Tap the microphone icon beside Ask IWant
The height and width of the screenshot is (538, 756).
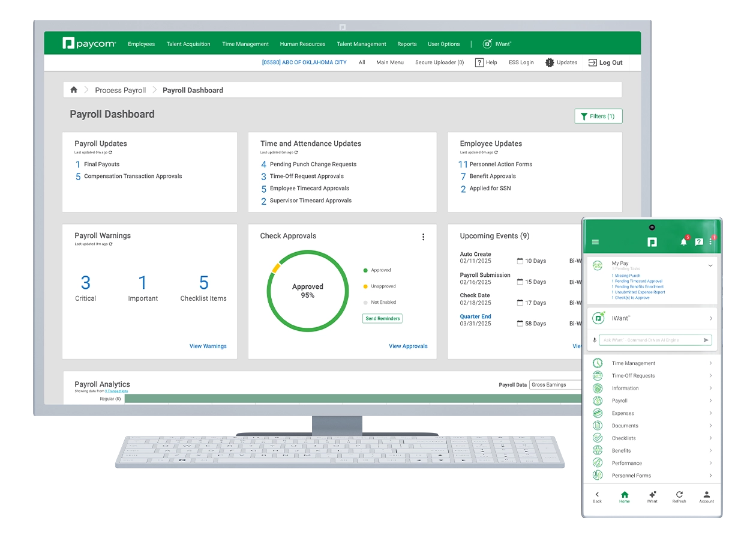595,340
